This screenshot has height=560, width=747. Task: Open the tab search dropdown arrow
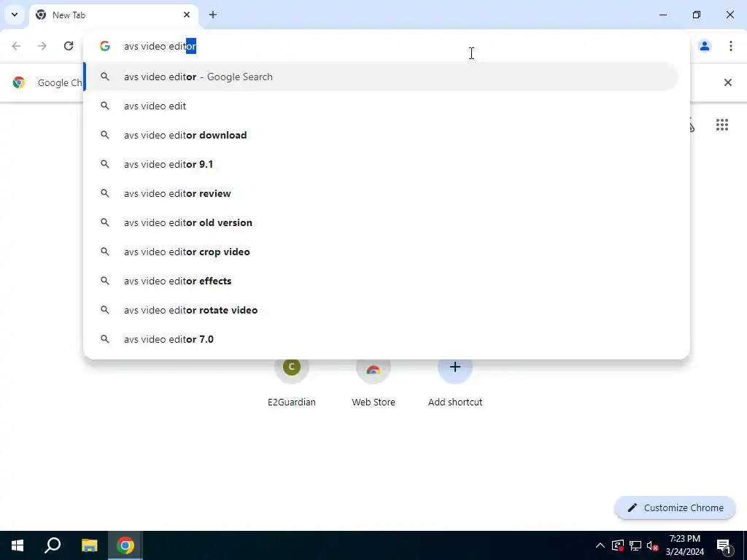coord(15,15)
